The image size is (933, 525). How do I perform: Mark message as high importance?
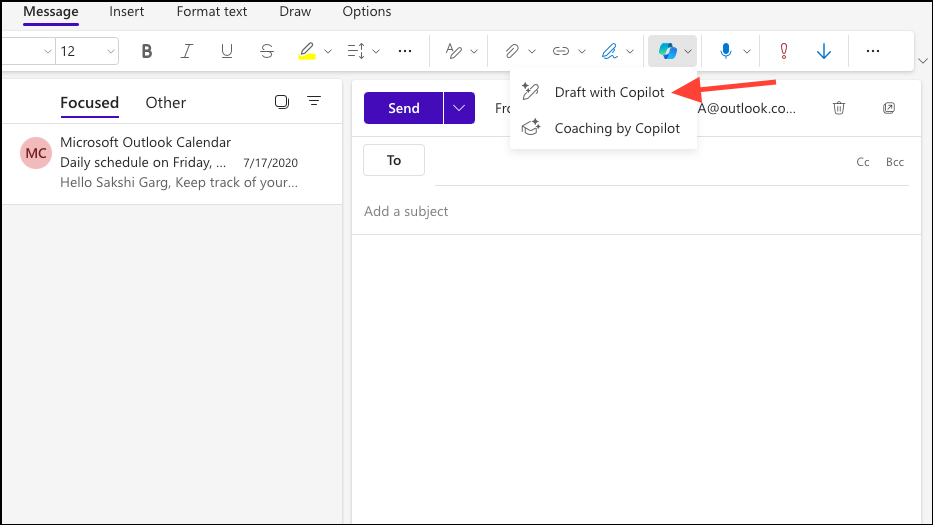pyautogui.click(x=784, y=51)
